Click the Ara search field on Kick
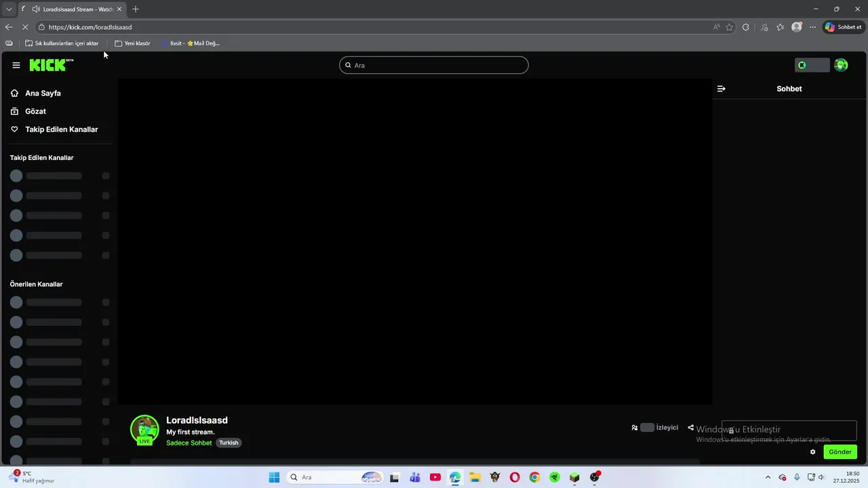 coord(434,65)
